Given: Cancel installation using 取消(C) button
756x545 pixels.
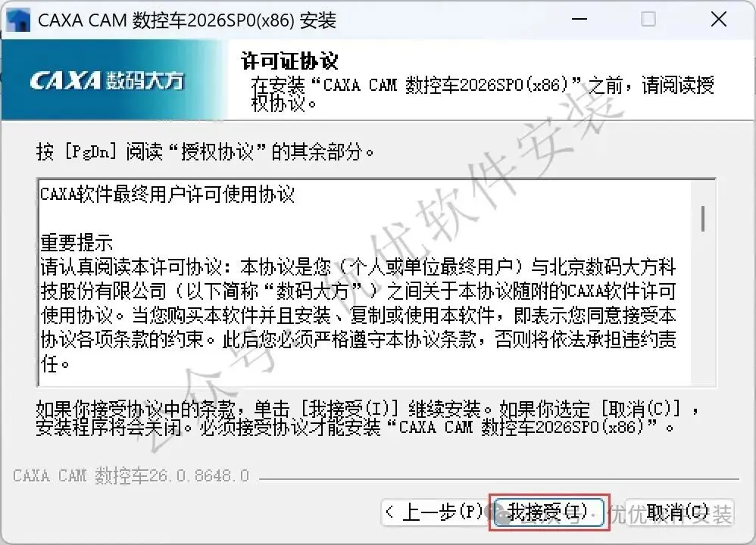Looking at the screenshot, I should (678, 512).
